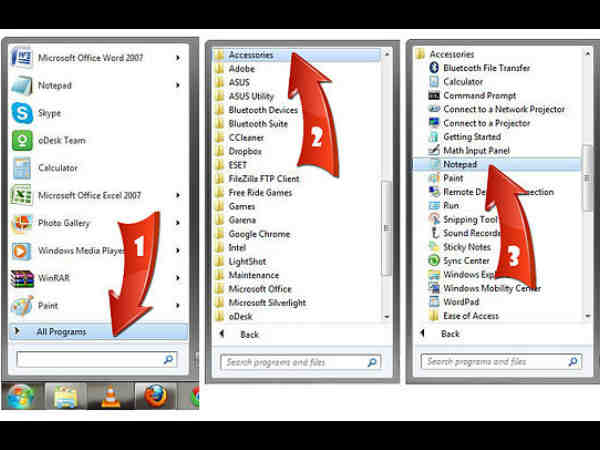Click the Getting Started icon
This screenshot has height=450, width=600.
[x=434, y=137]
